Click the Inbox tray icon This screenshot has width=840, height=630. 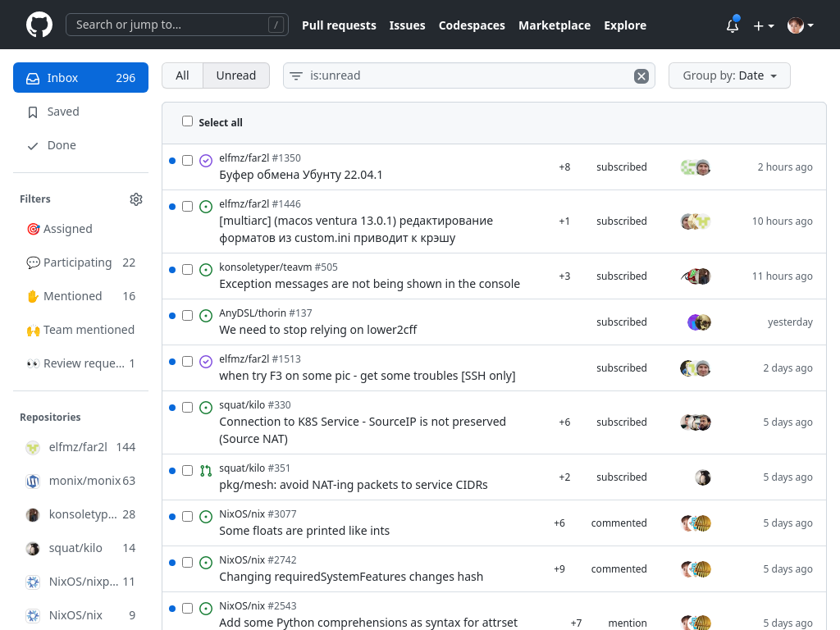(33, 78)
